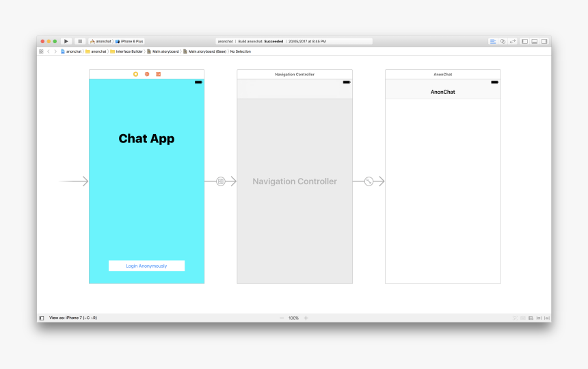Go back in editor history

click(49, 51)
